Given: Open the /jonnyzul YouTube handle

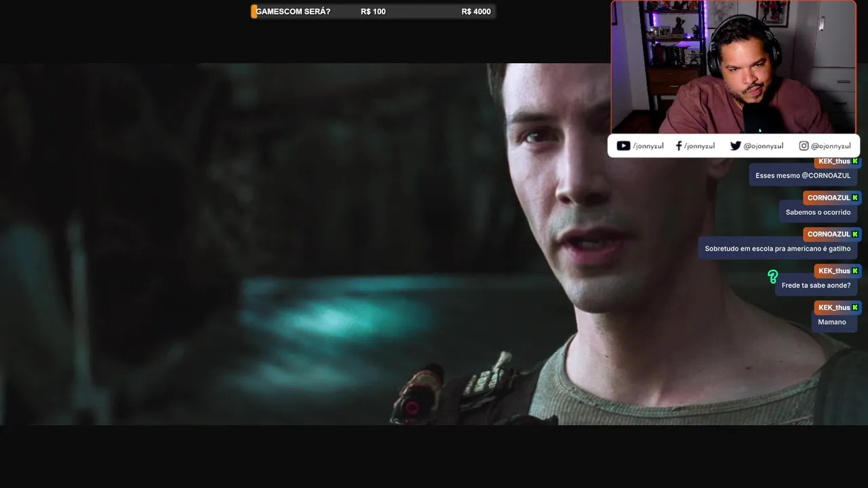Looking at the screenshot, I should coord(648,146).
